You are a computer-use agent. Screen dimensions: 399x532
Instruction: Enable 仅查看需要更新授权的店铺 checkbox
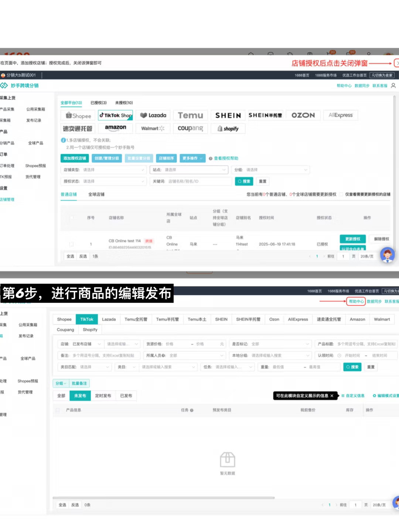pos(341,194)
